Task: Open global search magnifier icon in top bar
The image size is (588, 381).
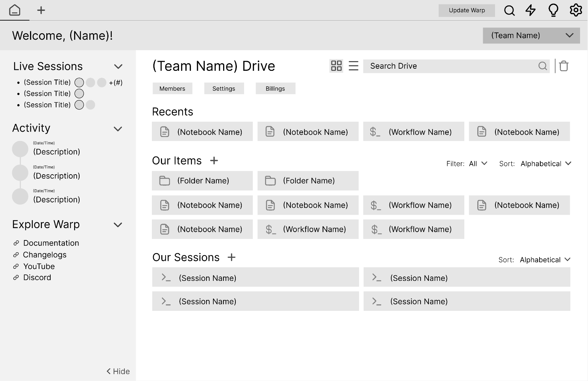Action: tap(509, 10)
